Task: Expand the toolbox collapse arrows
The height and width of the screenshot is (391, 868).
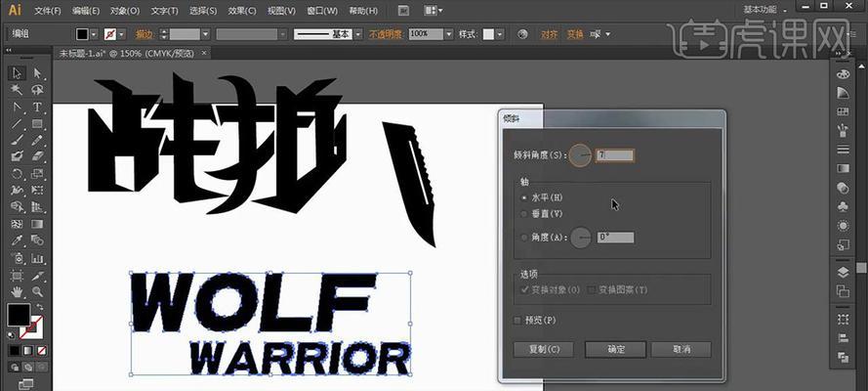Action: coord(10,51)
